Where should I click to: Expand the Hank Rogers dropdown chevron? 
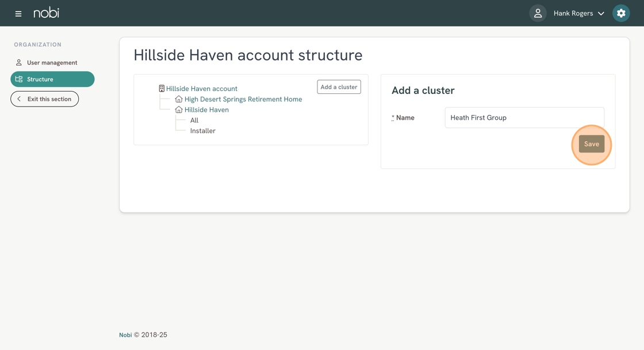click(601, 14)
